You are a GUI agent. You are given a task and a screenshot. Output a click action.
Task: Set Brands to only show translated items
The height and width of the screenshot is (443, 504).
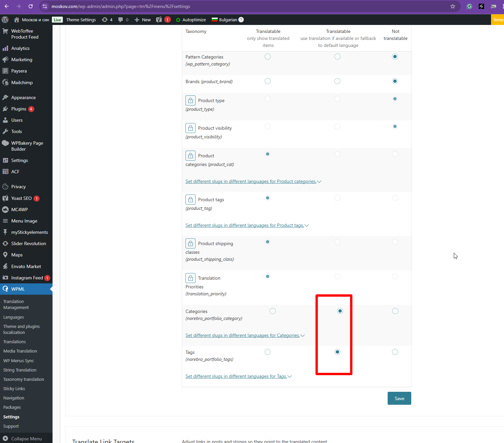click(268, 81)
